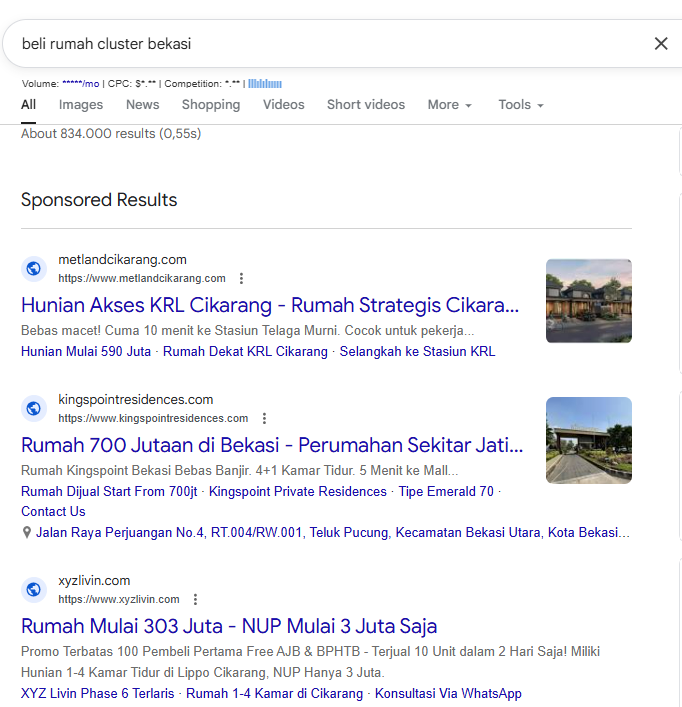
Task: Open the keyword volume '/mo' link
Action: (x=81, y=83)
